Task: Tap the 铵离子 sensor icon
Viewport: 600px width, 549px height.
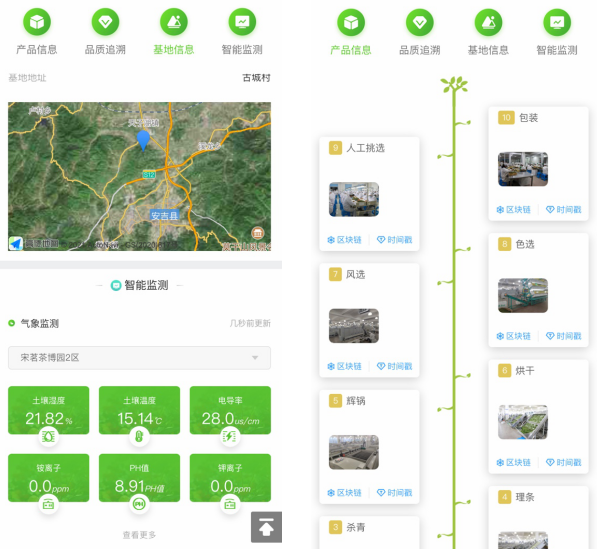Action: [49, 504]
